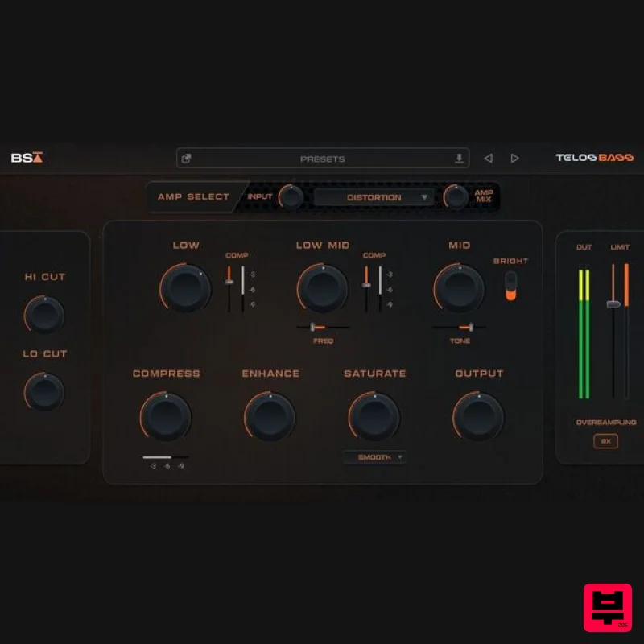Click the preset download icon
Image resolution: width=644 pixels, height=644 pixels.
point(460,158)
